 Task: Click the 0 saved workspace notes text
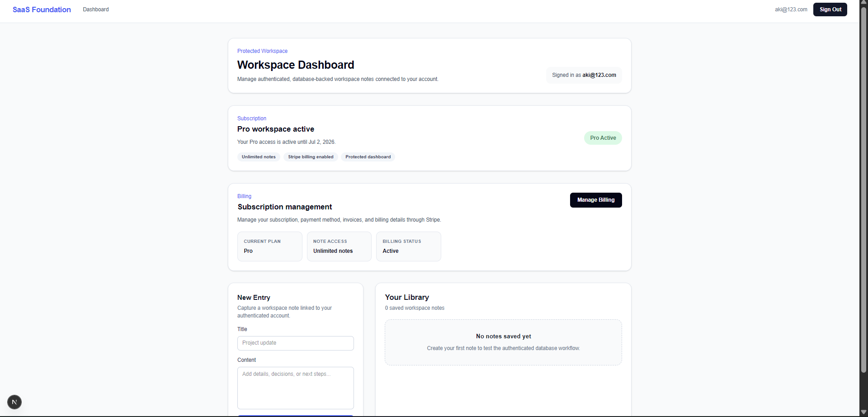coord(415,308)
